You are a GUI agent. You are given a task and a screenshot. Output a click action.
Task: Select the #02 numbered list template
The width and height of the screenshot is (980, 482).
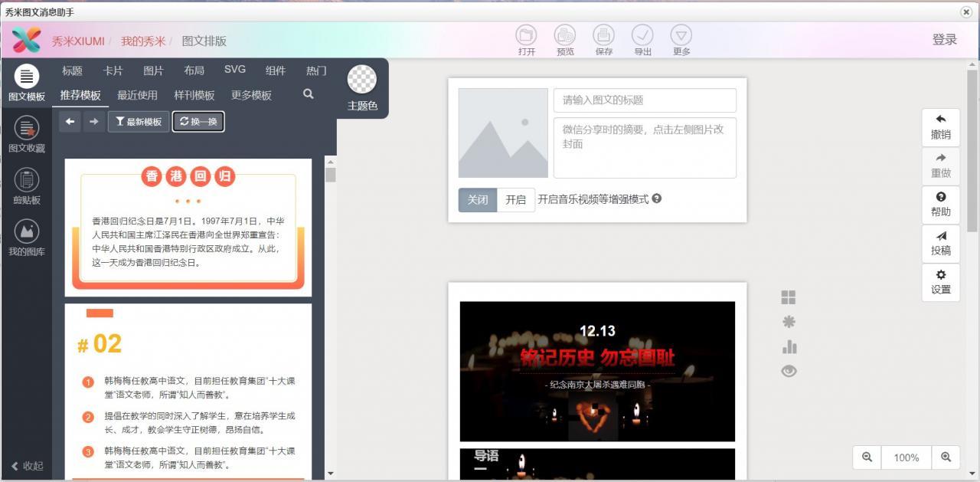tap(188, 392)
